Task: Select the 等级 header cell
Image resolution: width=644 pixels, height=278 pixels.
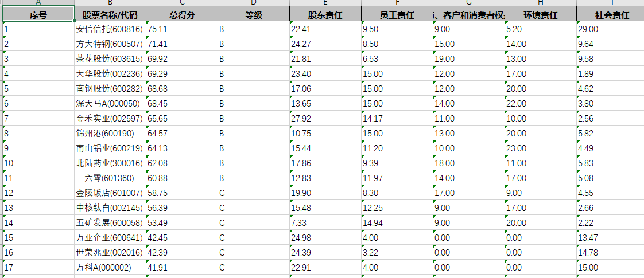Action: (254, 14)
